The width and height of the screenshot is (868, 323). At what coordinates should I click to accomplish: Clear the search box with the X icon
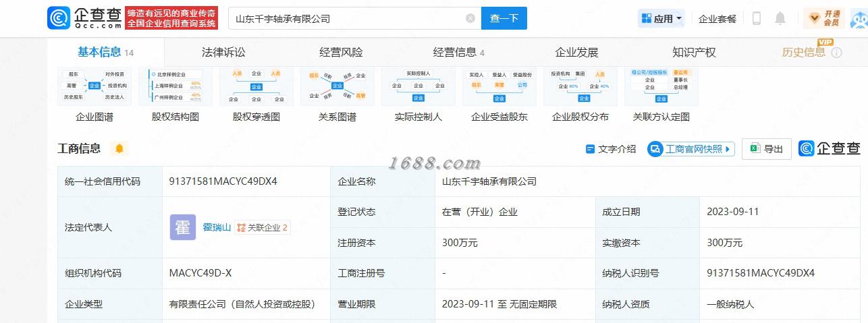(x=470, y=19)
